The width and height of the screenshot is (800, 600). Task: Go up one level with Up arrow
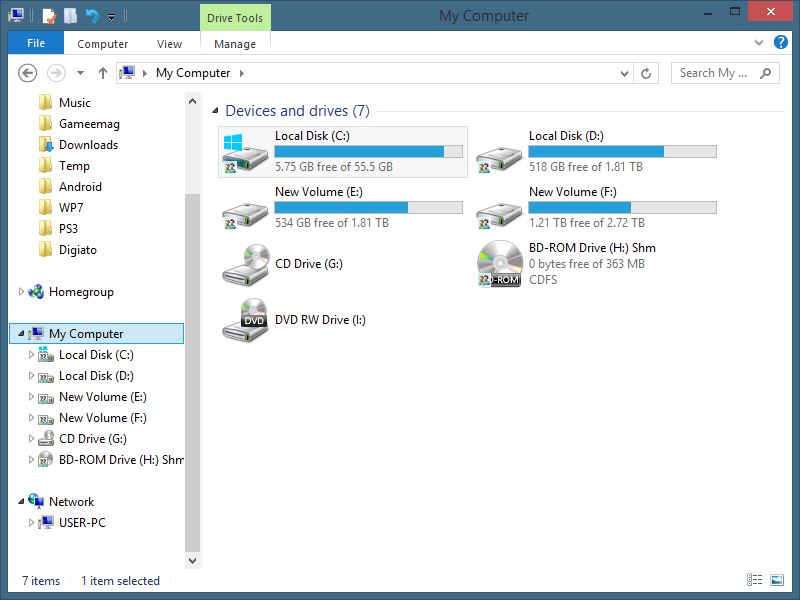tap(103, 73)
